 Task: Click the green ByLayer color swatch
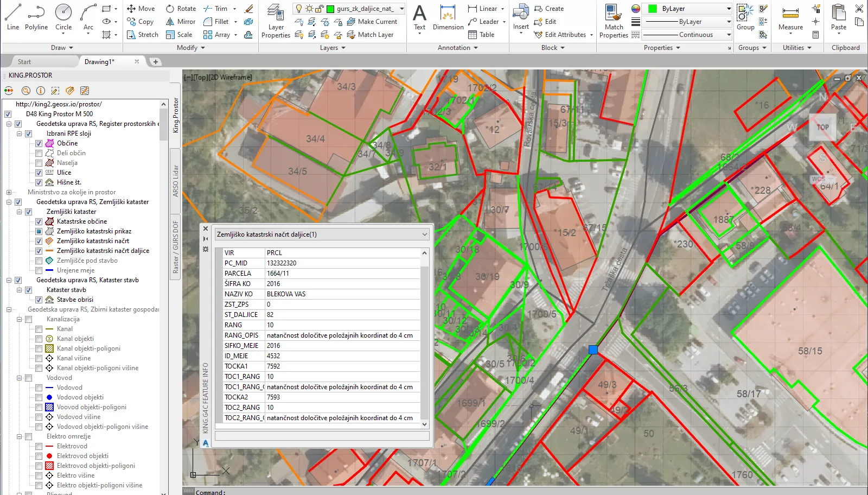pos(653,9)
